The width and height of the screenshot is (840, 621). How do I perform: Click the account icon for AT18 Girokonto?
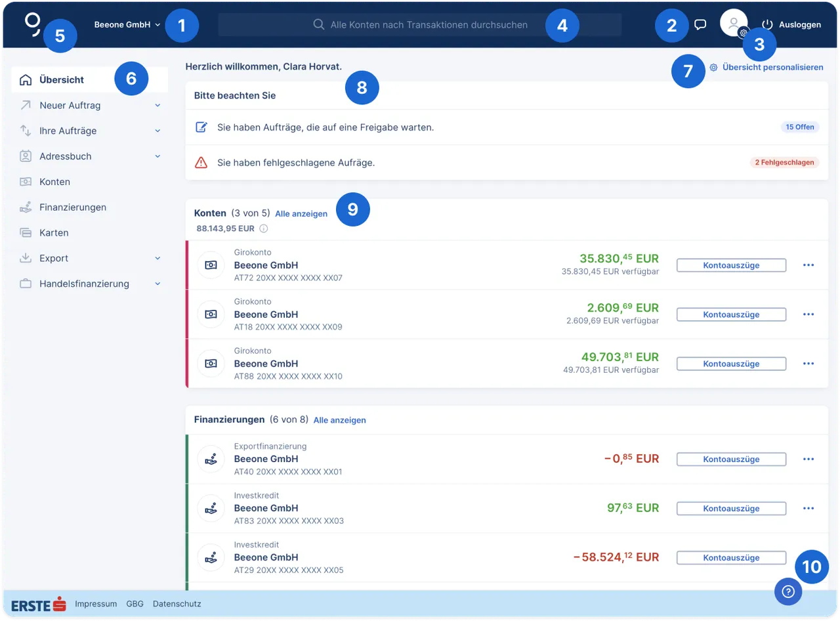point(211,314)
